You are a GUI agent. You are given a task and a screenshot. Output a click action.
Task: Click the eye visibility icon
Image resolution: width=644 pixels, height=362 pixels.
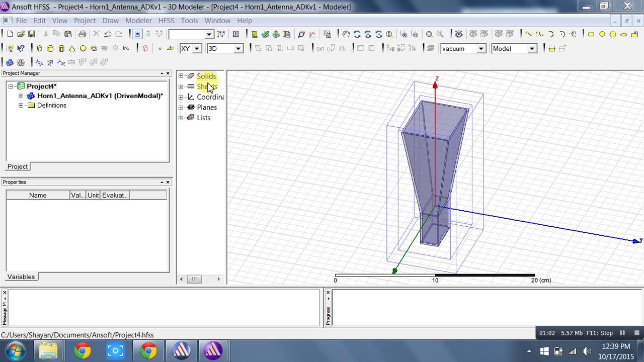(459, 34)
